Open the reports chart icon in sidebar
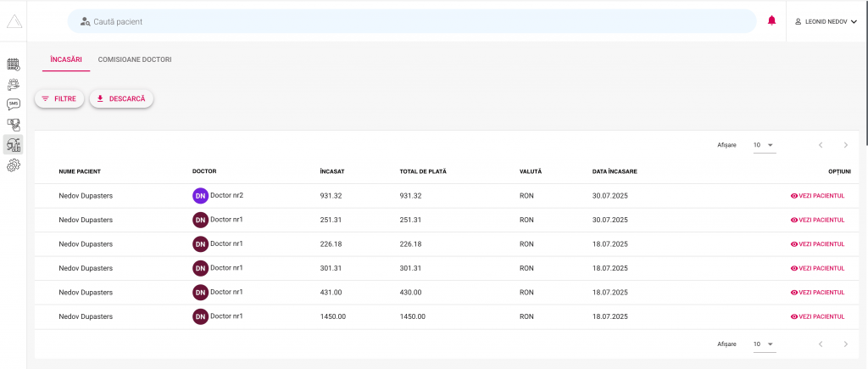This screenshot has height=369, width=868. pos(14,144)
